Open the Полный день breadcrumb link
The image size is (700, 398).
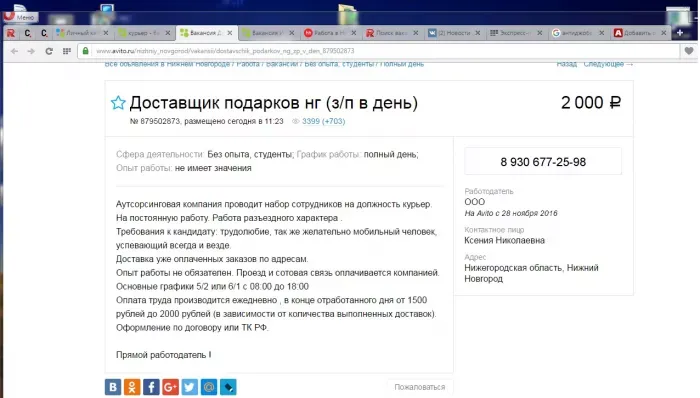(402, 64)
